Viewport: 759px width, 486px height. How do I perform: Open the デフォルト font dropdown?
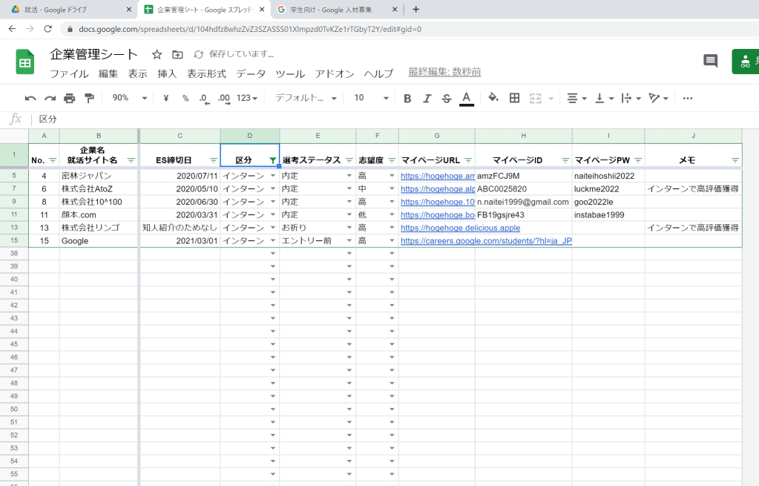(306, 98)
